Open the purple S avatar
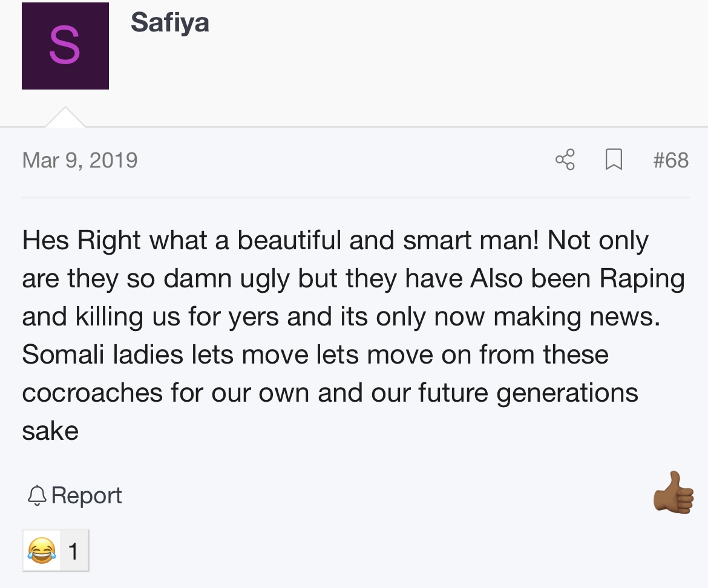 (x=65, y=46)
